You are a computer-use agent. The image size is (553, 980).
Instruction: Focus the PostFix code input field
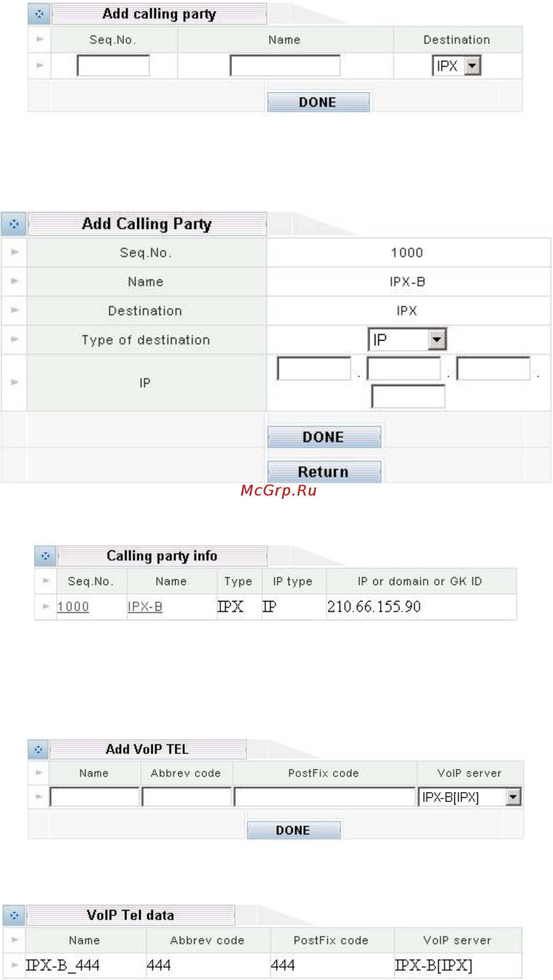(x=325, y=797)
